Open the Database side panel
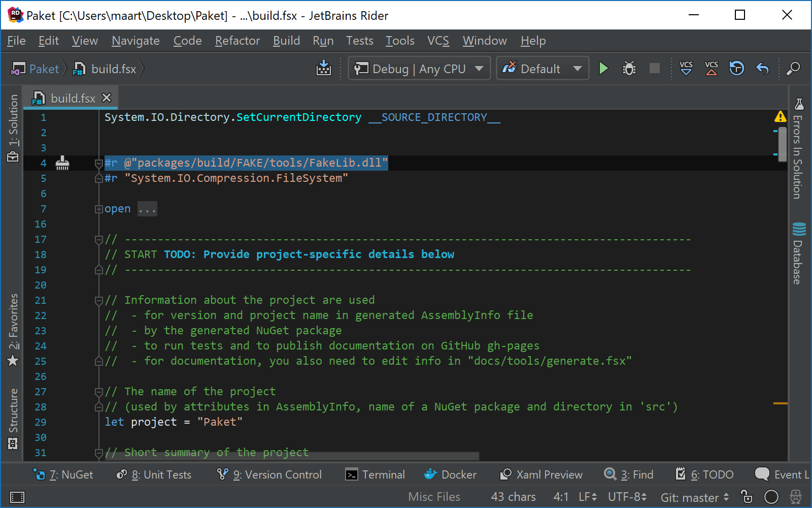This screenshot has width=812, height=508. [x=798, y=253]
